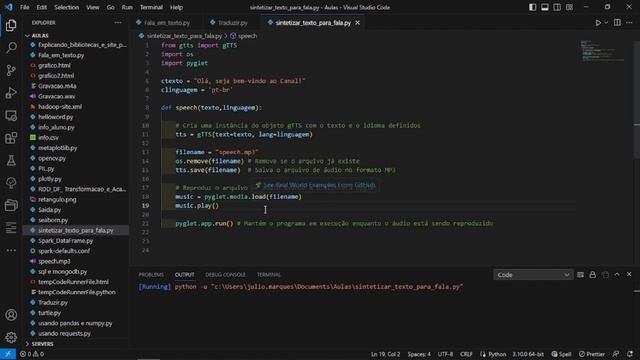
Task: Toggle primary side bar visibility
Action: [x=533, y=7]
